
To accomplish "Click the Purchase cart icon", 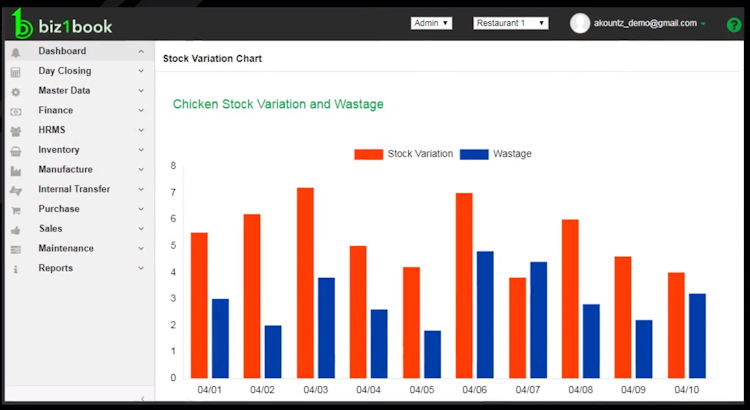I will [x=16, y=211].
